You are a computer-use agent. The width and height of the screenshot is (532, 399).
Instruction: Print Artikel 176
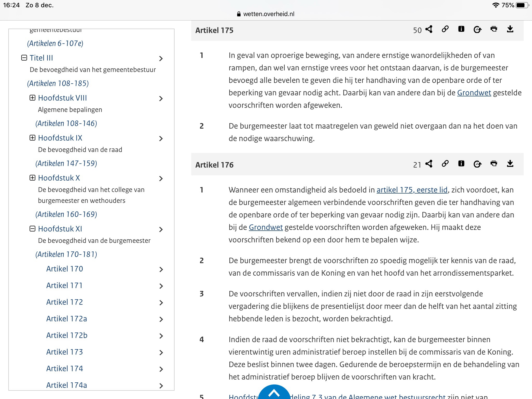pos(494,163)
